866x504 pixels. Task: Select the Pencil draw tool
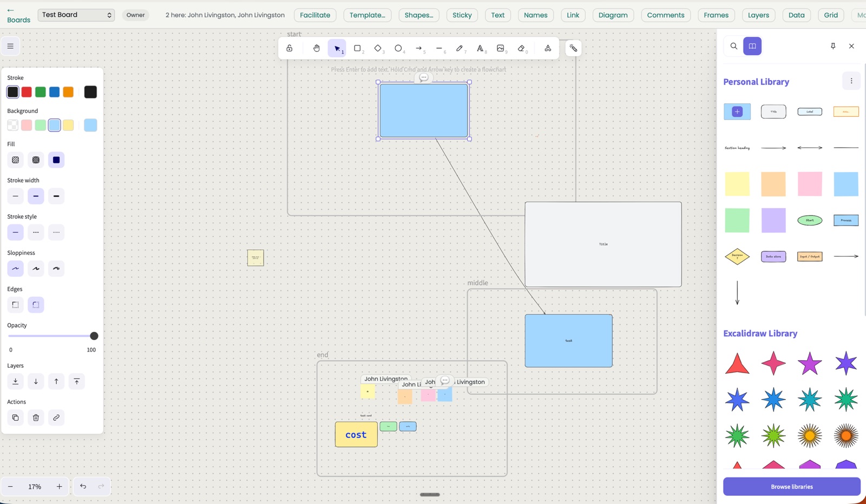click(x=460, y=48)
